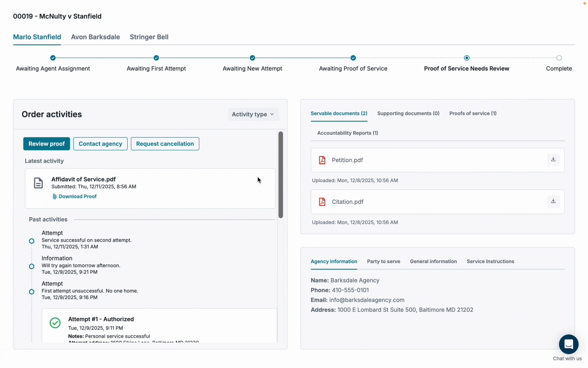Switch to the Stringer Bell tab
The width and height of the screenshot is (588, 368).
149,37
